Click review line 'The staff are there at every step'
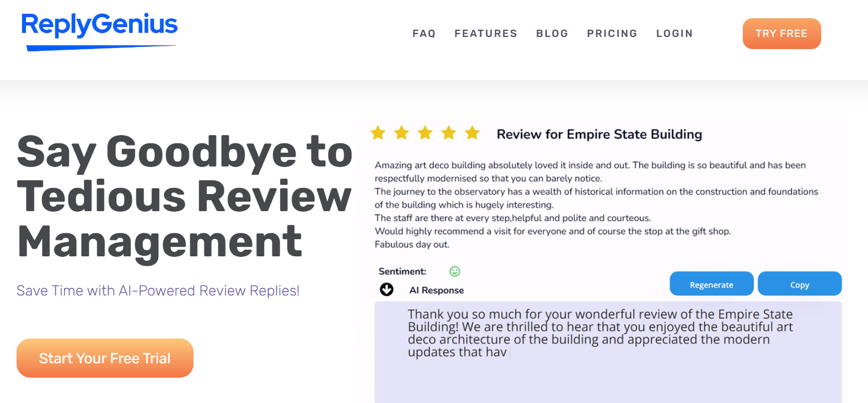868x403 pixels. pos(513,218)
